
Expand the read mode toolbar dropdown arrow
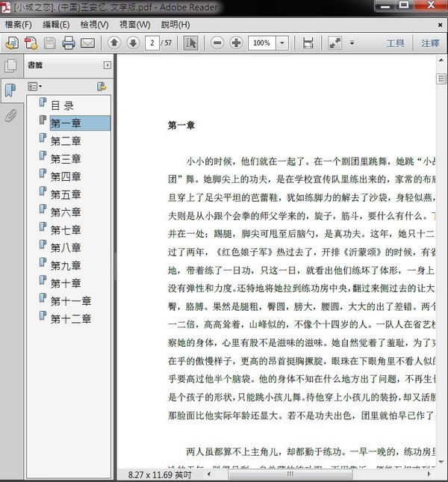[352, 43]
